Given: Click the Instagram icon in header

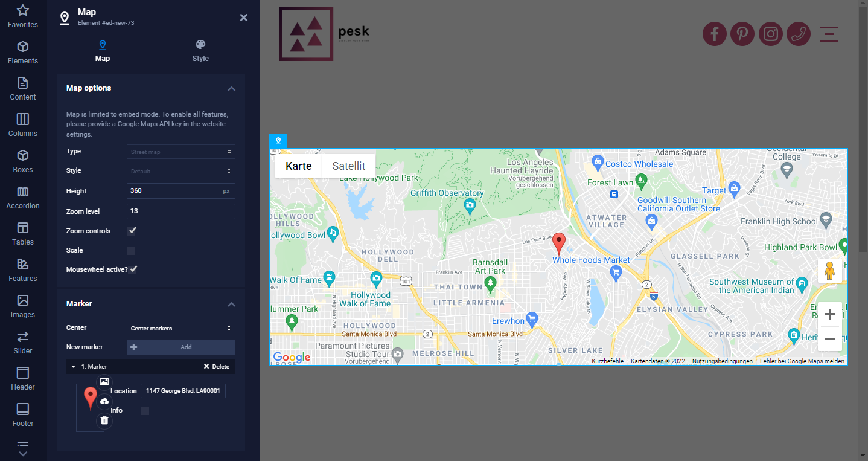Looking at the screenshot, I should [771, 34].
